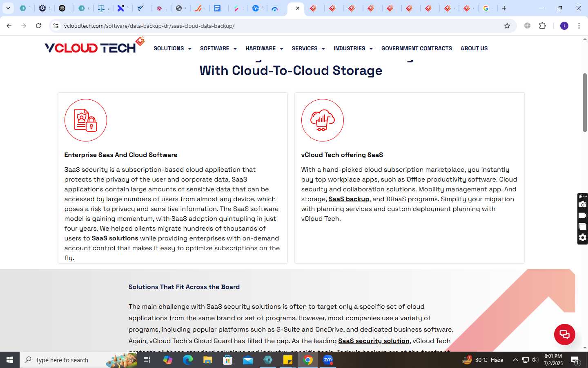
Task: Click the camera screenshot icon in side widget
Action: coord(583,204)
